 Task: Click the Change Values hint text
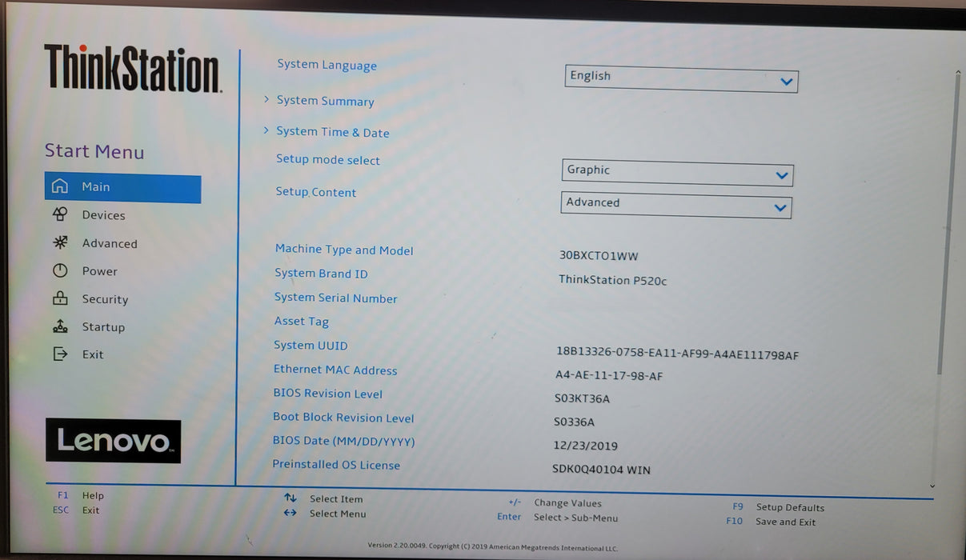(x=567, y=503)
